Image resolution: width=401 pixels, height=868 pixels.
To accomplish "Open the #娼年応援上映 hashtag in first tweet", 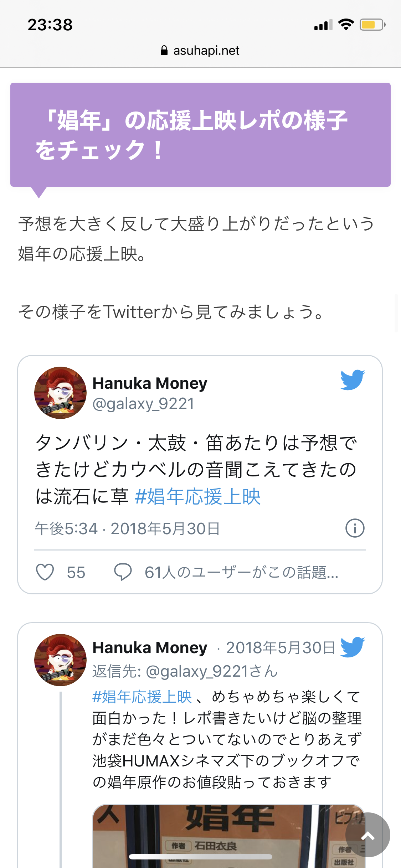I will [198, 496].
